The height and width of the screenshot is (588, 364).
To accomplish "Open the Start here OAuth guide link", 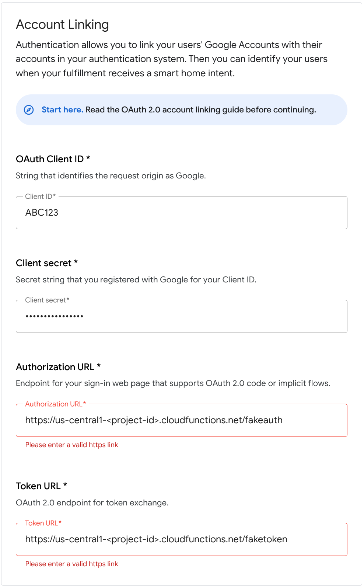I will click(62, 109).
